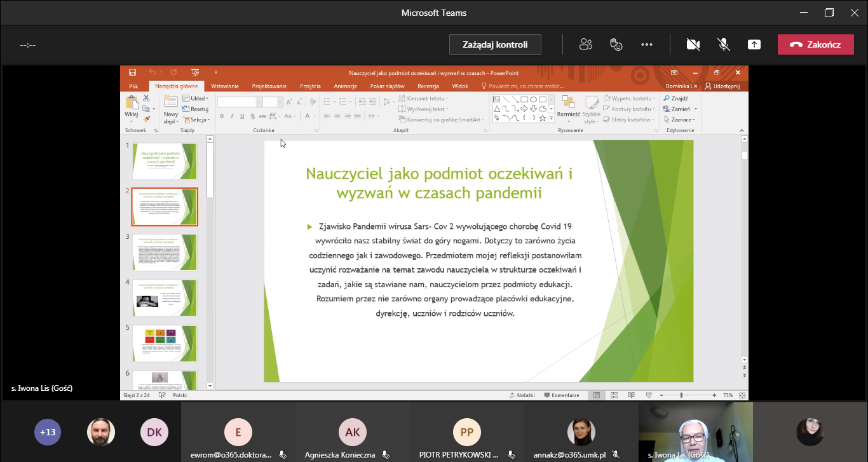Open Teams More actions ellipsis
The width and height of the screenshot is (868, 462).
pos(647,44)
